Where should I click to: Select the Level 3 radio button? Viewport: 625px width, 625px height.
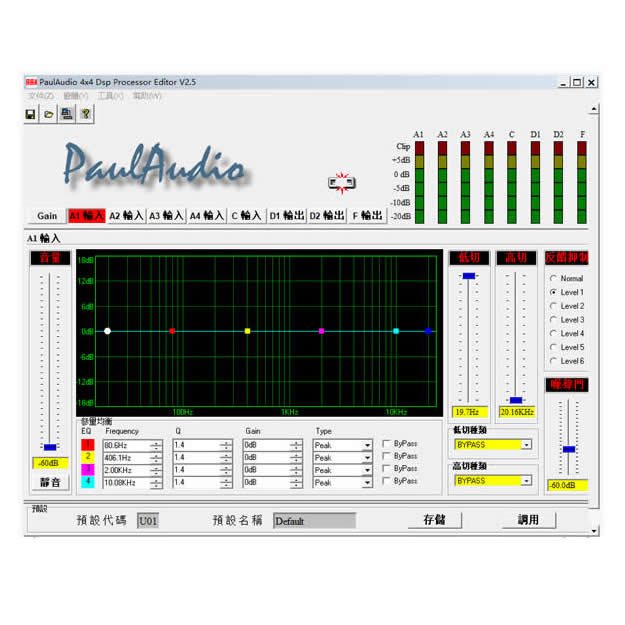tap(553, 320)
